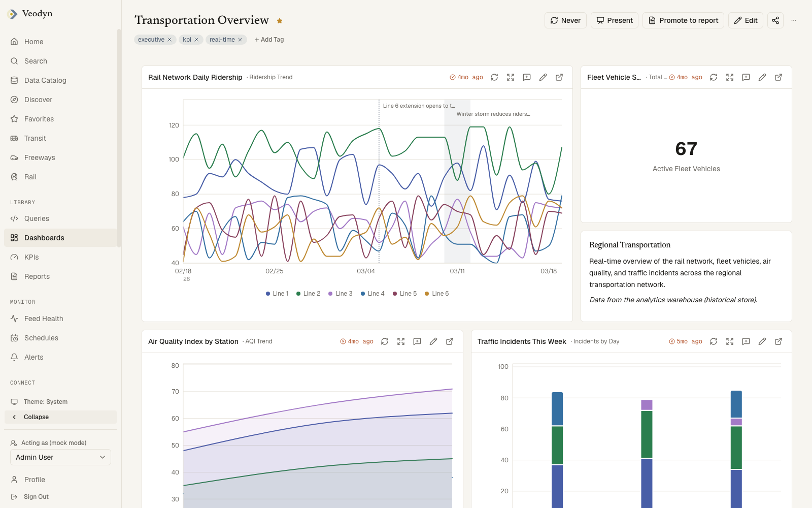Open Rail Network Daily Ridership in new window
Image resolution: width=812 pixels, height=508 pixels.
coord(559,77)
